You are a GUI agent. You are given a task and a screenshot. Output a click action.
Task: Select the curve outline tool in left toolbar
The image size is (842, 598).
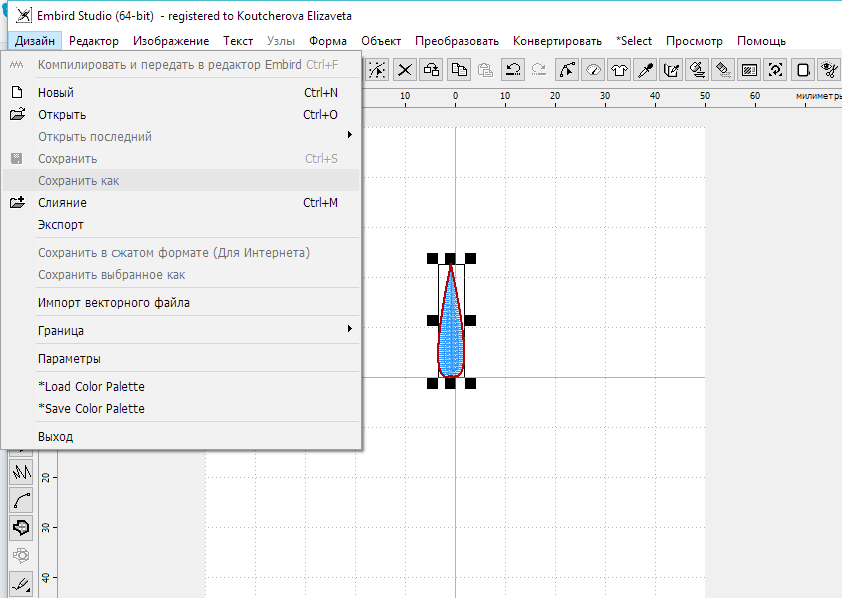click(x=21, y=500)
